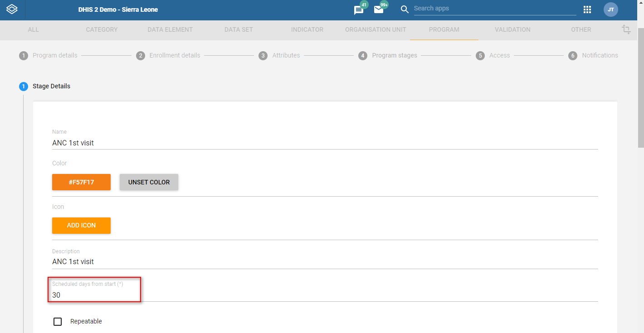This screenshot has width=644, height=333.
Task: Click the ADD ICON button
Action: coord(81,226)
